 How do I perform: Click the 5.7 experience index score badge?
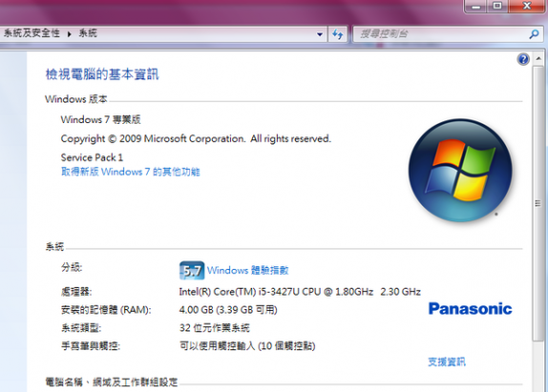192,271
